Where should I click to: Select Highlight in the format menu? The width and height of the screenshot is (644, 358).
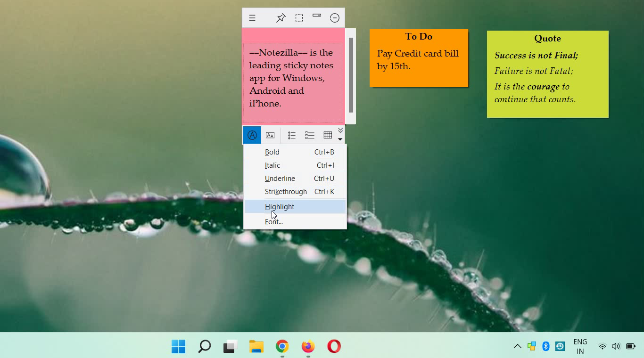coord(295,206)
